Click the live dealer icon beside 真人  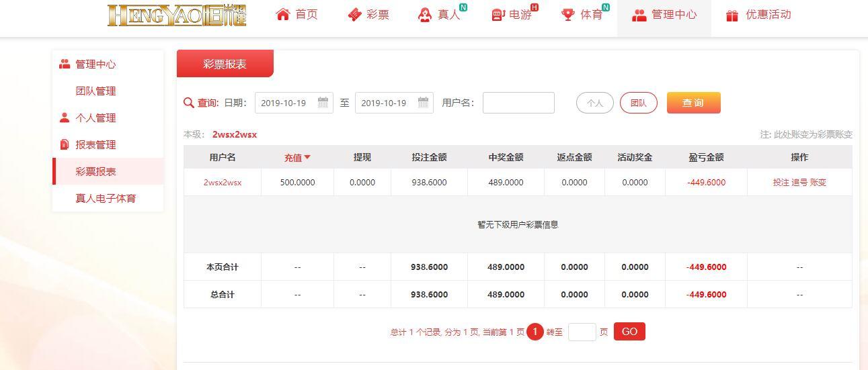[425, 15]
